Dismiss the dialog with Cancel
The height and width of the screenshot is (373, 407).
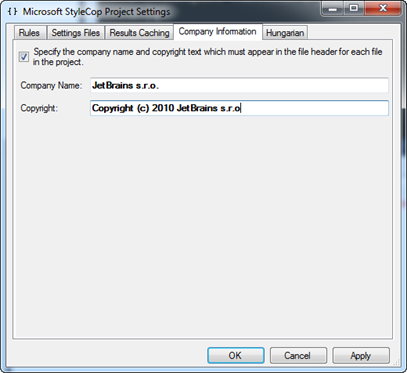[298, 355]
